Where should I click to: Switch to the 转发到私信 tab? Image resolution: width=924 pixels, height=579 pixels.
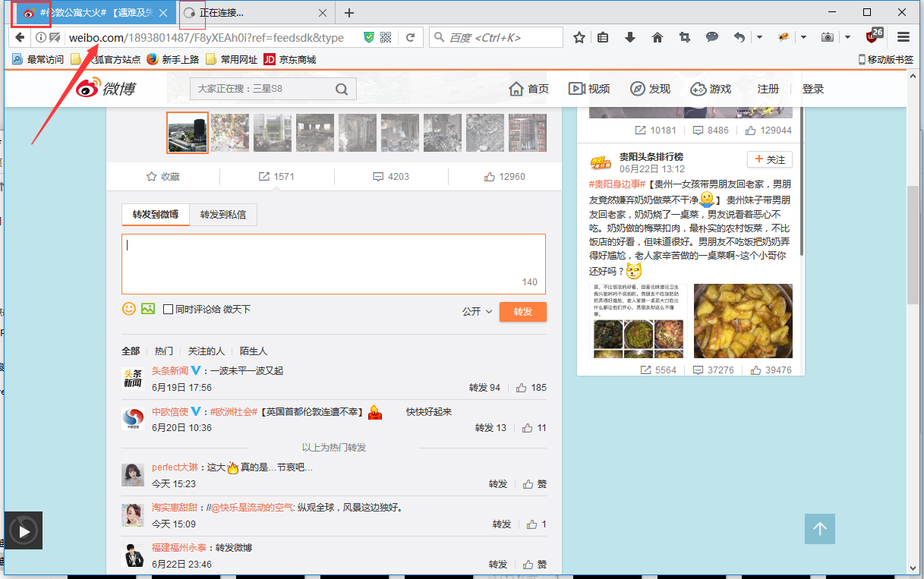point(223,215)
